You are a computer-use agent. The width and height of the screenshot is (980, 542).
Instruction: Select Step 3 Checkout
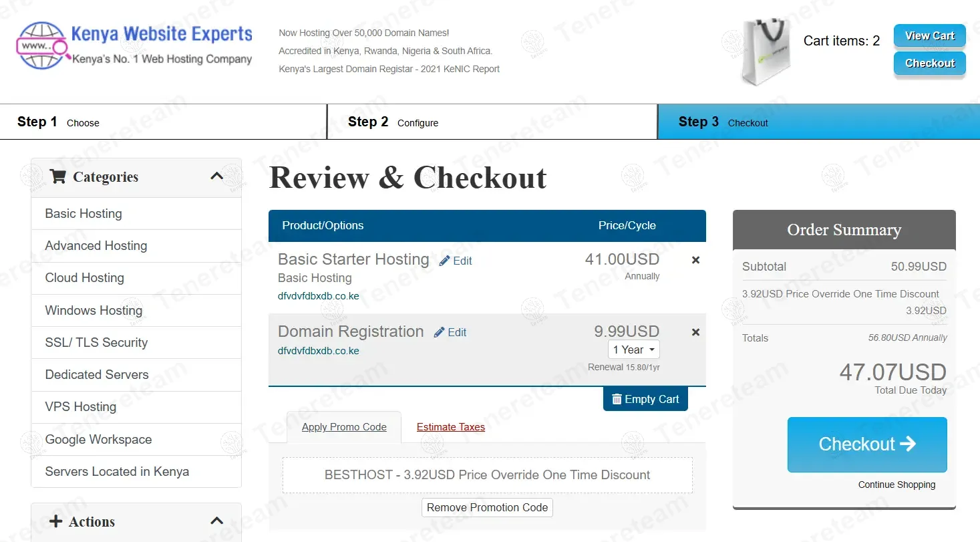[x=819, y=122]
